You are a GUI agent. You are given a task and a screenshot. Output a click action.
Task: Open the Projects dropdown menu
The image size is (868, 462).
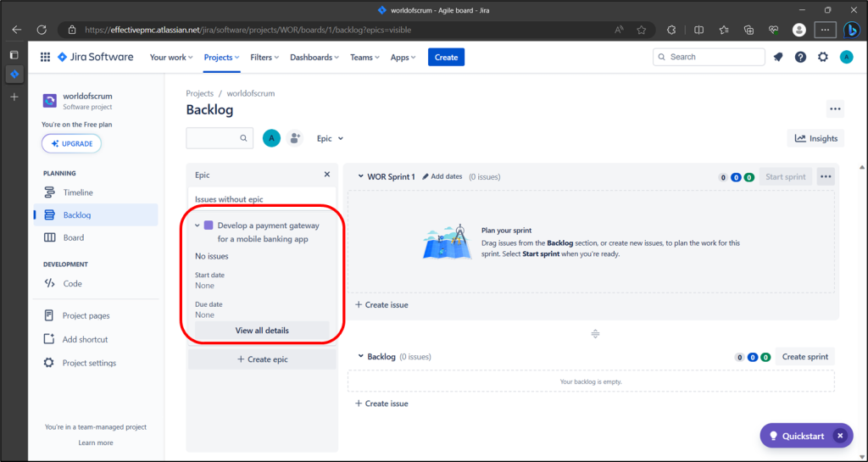[x=221, y=57]
